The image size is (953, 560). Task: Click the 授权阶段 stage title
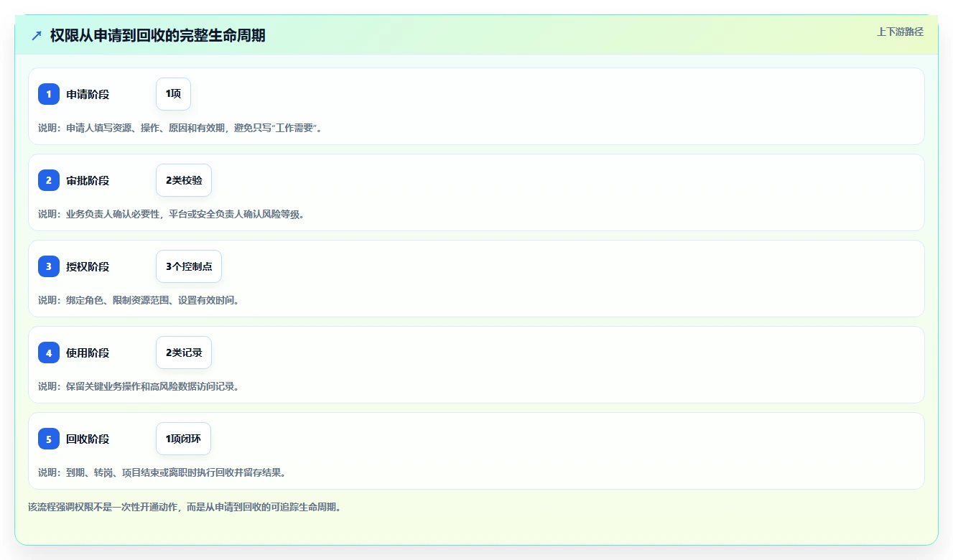88,266
